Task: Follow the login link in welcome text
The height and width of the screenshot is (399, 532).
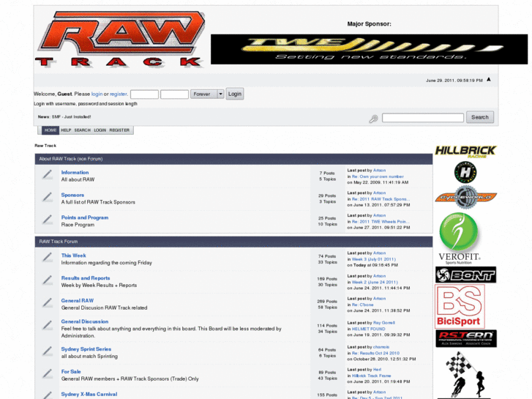Action: point(97,94)
